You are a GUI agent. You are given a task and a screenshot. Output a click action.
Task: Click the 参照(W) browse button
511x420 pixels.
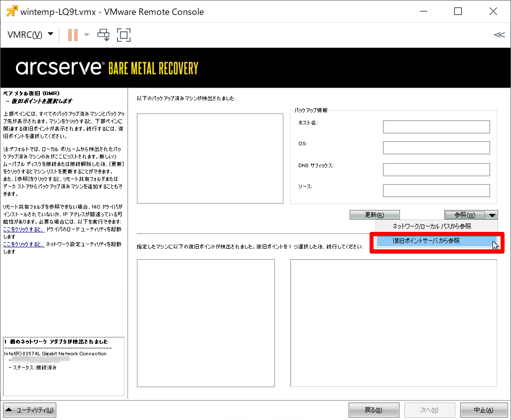click(x=465, y=215)
